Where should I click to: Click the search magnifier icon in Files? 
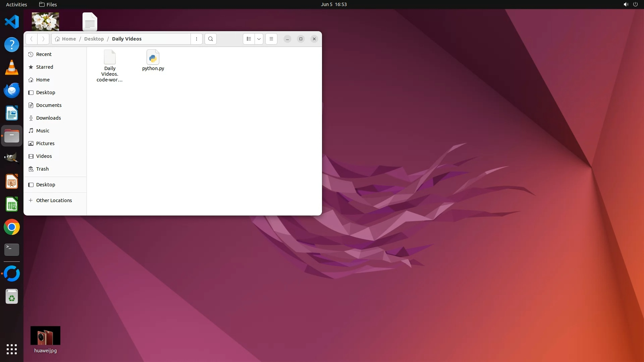click(x=210, y=39)
